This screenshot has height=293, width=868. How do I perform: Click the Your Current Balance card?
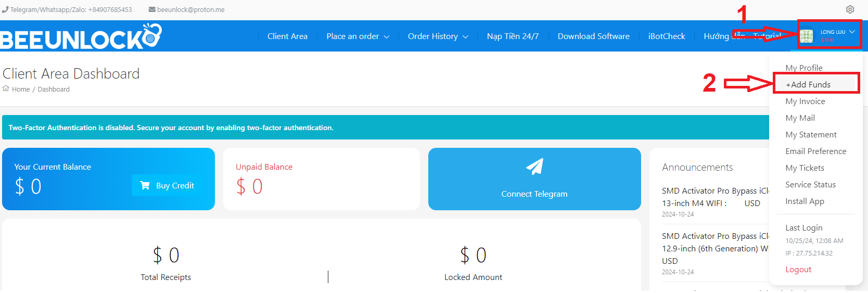(x=108, y=179)
